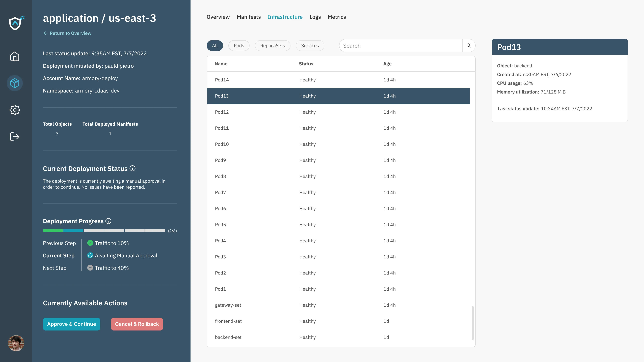
Task: Switch to the Metrics tab
Action: pos(337,17)
